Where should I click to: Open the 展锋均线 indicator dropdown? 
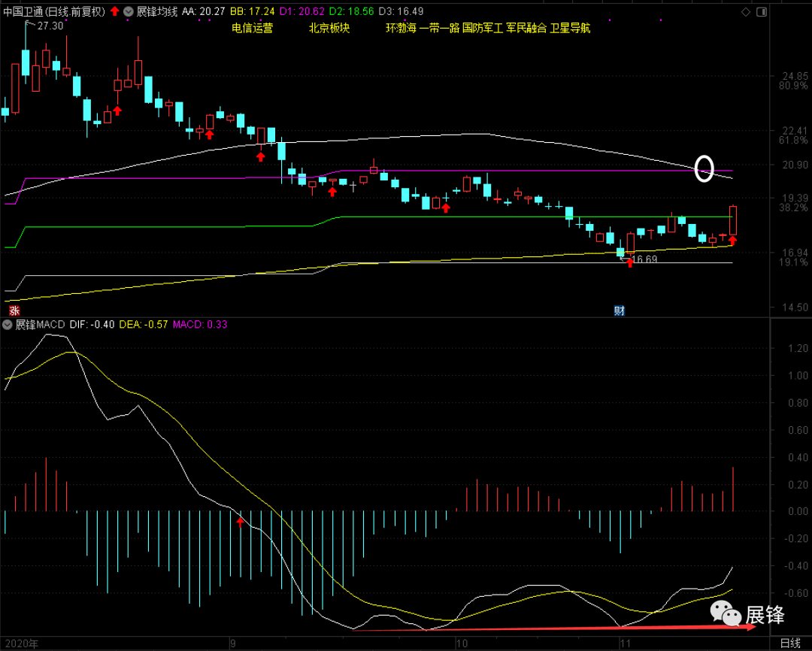128,11
